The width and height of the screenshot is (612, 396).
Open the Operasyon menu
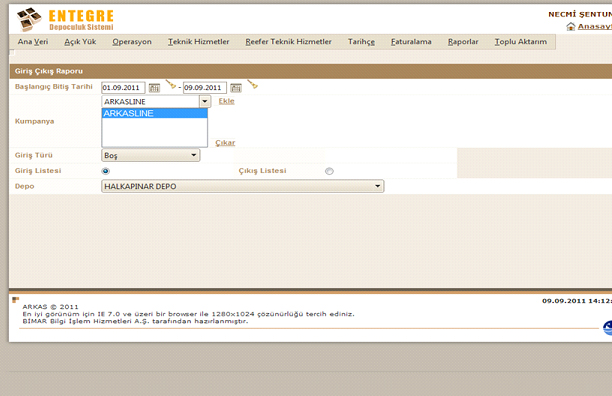(132, 42)
